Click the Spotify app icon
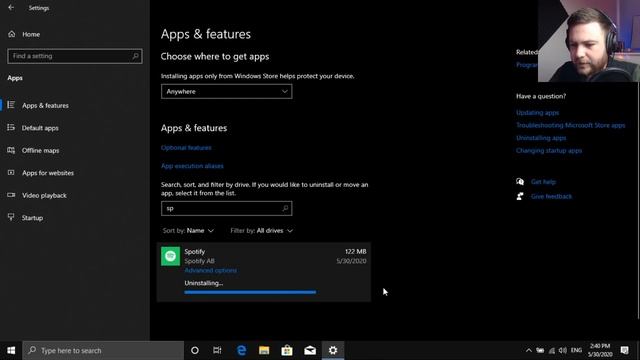The width and height of the screenshot is (640, 360). coord(170,256)
